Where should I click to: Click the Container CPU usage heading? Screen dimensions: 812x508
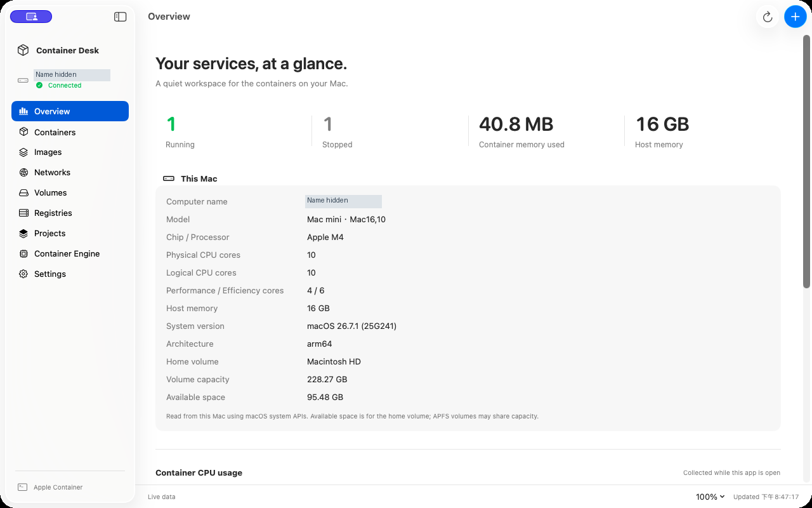(199, 473)
